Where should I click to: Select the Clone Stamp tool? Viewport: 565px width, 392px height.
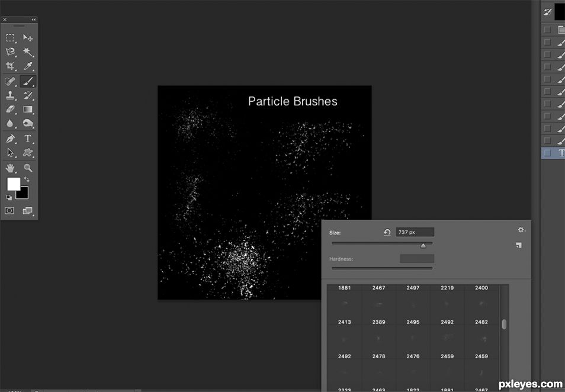click(11, 95)
